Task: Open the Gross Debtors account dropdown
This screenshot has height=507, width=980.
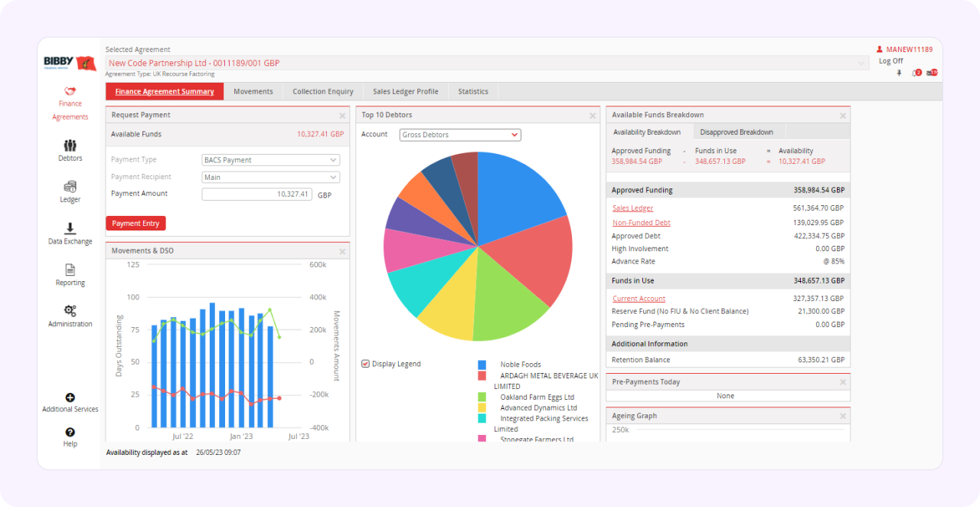Action: [460, 135]
